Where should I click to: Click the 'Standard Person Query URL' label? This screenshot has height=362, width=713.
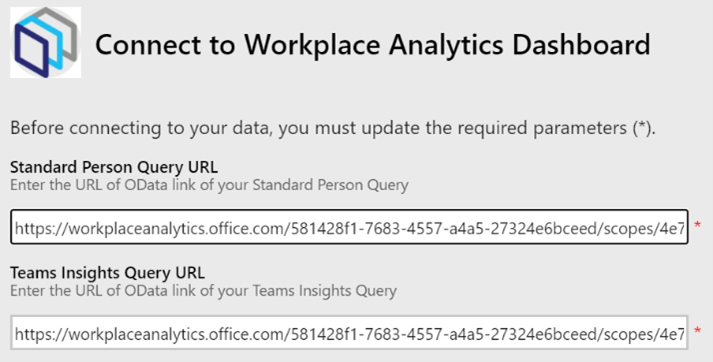click(114, 167)
